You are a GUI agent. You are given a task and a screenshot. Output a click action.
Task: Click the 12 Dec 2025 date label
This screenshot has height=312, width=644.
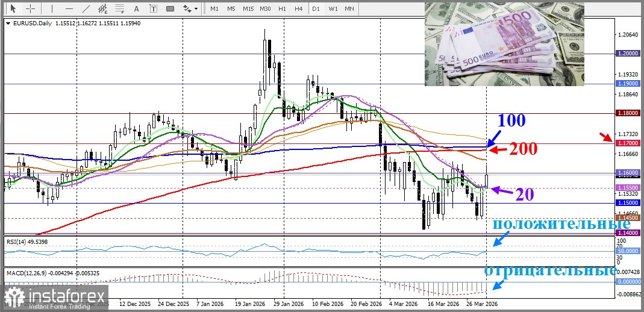click(135, 305)
